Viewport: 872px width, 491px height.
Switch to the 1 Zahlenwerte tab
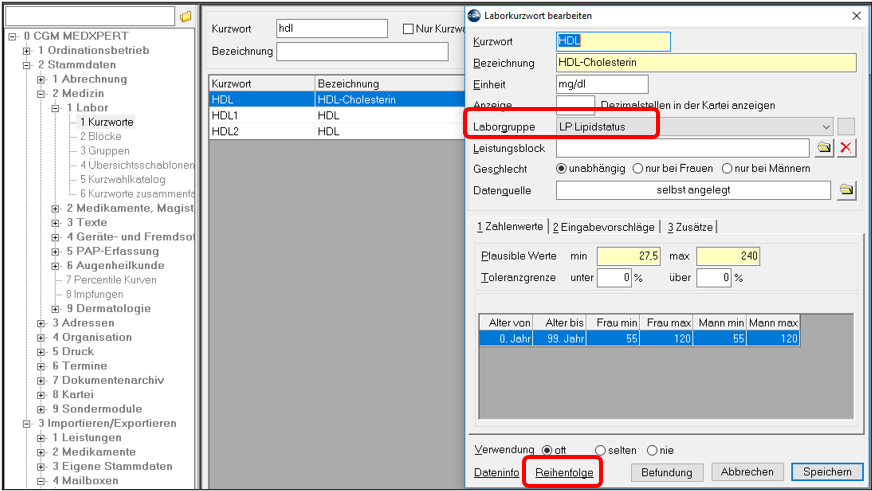pyautogui.click(x=509, y=227)
